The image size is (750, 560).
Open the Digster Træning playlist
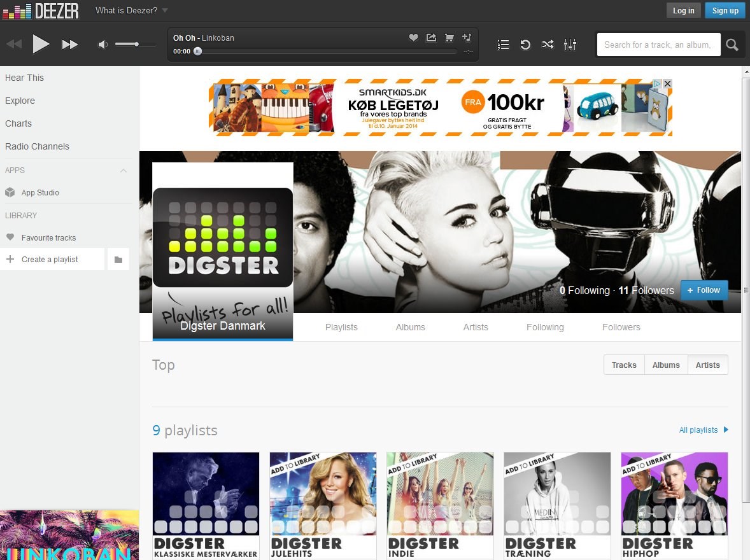click(557, 505)
